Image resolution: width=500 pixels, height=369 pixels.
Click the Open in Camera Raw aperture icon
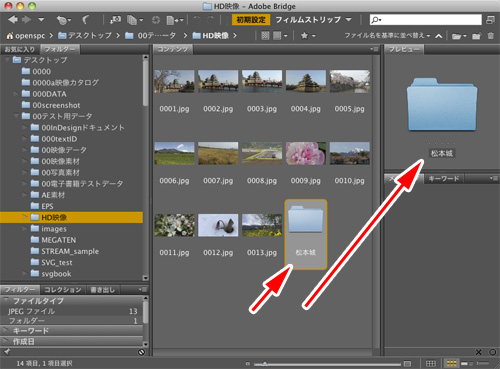pyautogui.click(x=156, y=20)
